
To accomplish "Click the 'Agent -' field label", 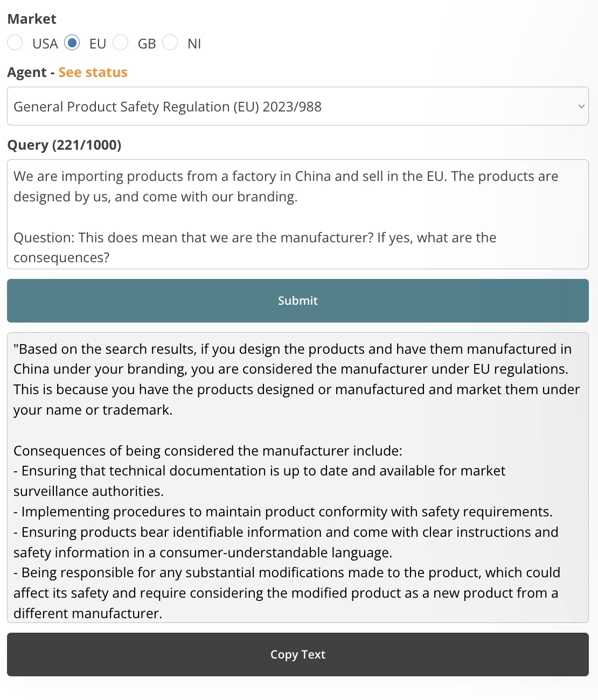I will (31, 72).
